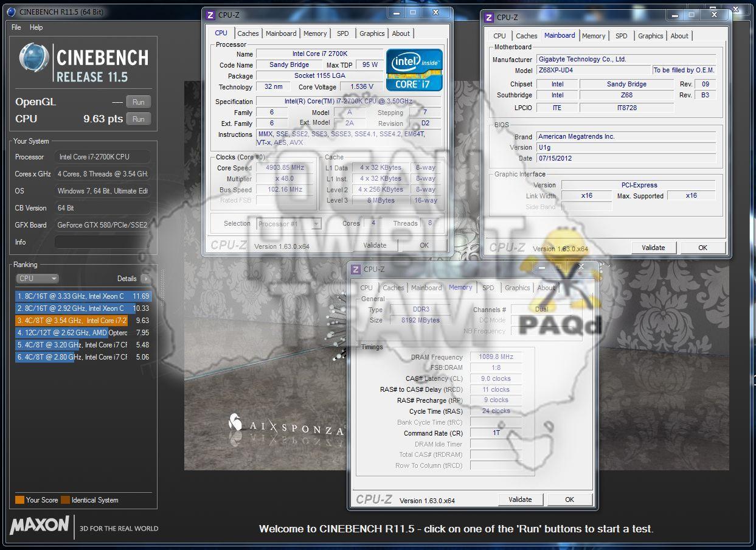
Task: Close the CPU-Z Mainboard window
Action: (715, 15)
